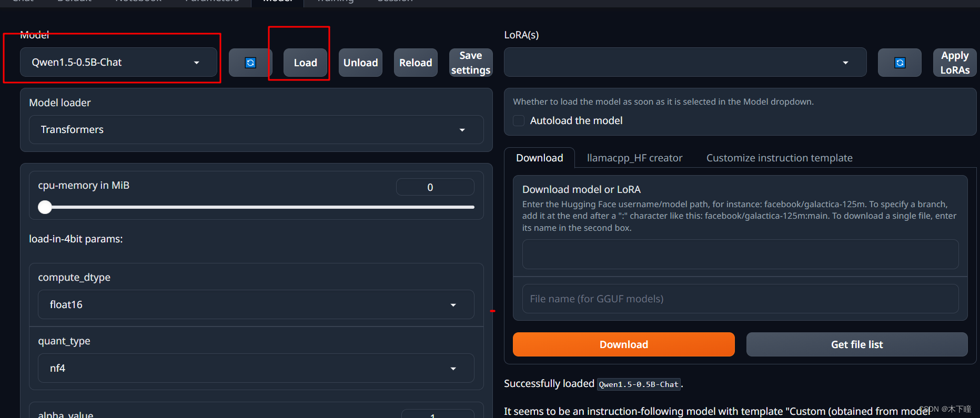Image resolution: width=980 pixels, height=418 pixels.
Task: Open the compute_dtype float16 dropdown
Action: [x=256, y=304]
